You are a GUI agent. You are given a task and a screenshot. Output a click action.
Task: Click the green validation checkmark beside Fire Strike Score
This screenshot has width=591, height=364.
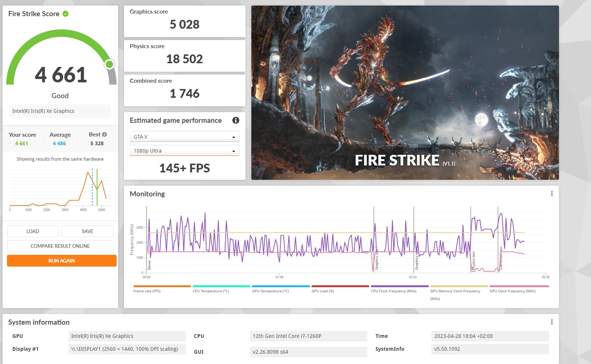pos(66,14)
